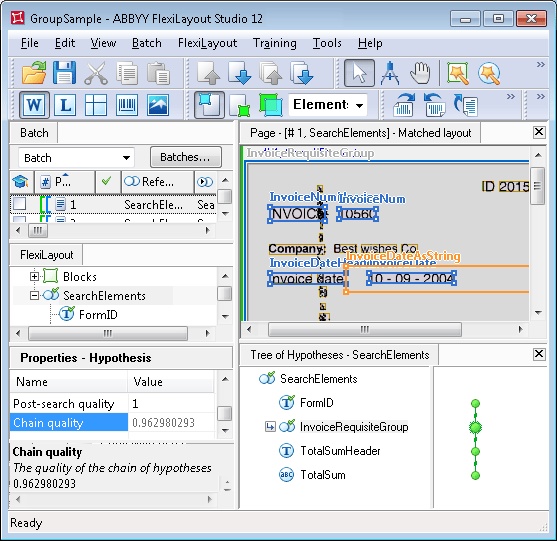Toggle the picture objects display icon
The width and height of the screenshot is (557, 541).
point(158,105)
